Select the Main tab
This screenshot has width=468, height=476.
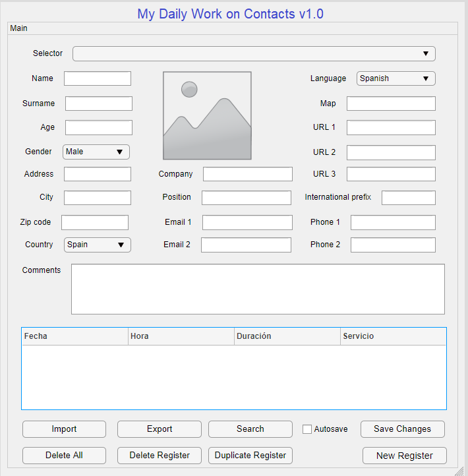[19, 28]
